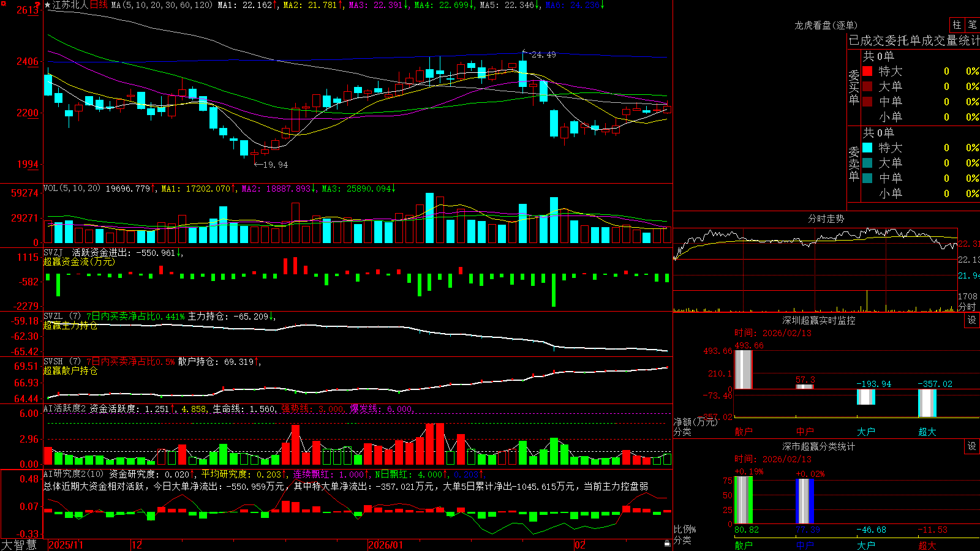Click the 委买单 section label
Screen dimensions: 980x551
point(854,87)
